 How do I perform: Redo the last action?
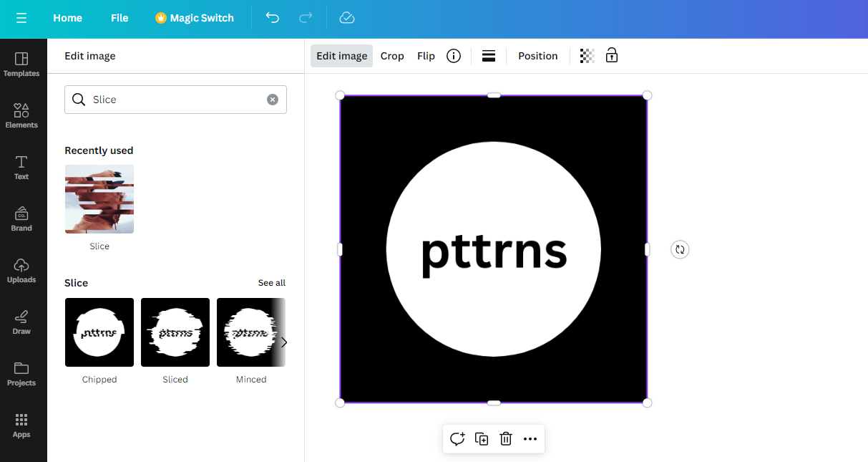[306, 18]
